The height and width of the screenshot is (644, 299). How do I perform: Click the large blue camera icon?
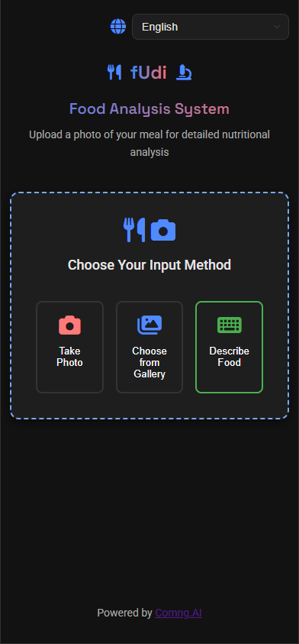[163, 230]
